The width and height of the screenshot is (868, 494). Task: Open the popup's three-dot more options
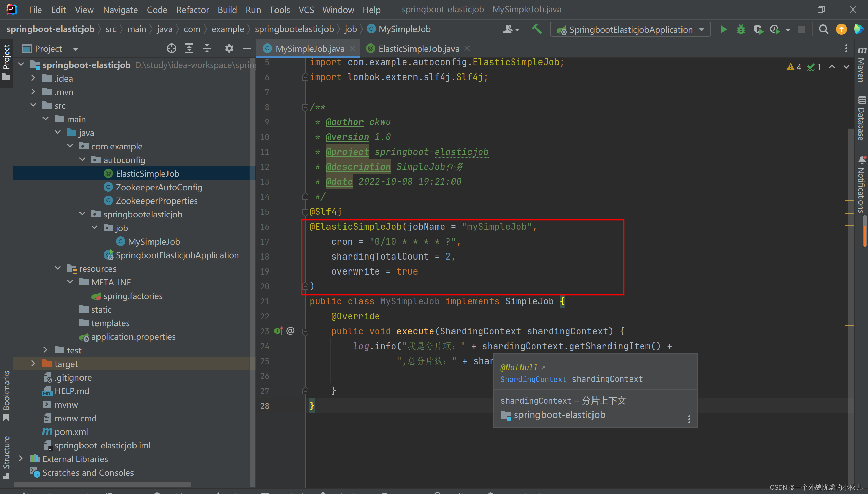[x=689, y=419]
